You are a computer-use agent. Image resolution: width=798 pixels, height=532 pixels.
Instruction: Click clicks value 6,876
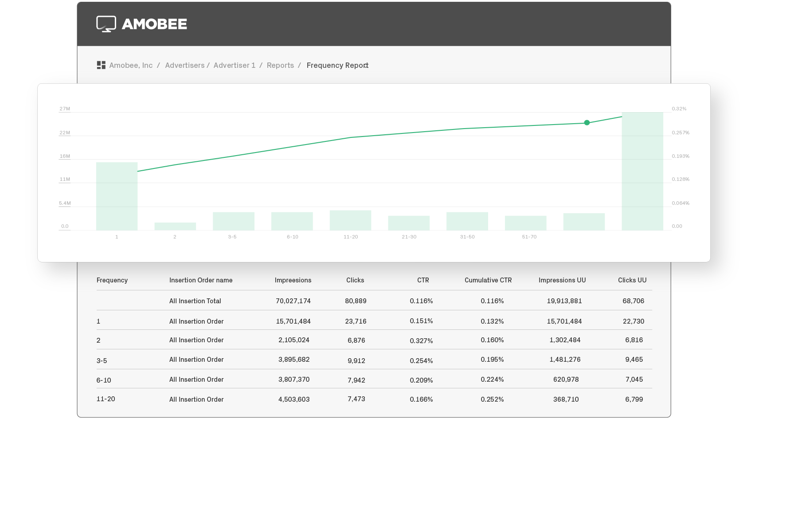(356, 340)
